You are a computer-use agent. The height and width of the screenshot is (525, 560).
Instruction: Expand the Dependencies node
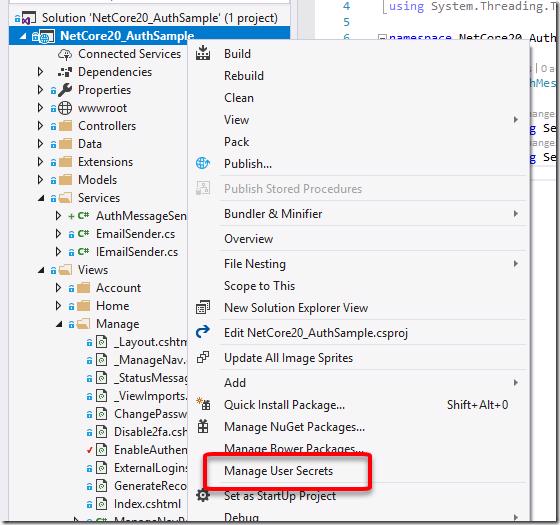[40, 72]
